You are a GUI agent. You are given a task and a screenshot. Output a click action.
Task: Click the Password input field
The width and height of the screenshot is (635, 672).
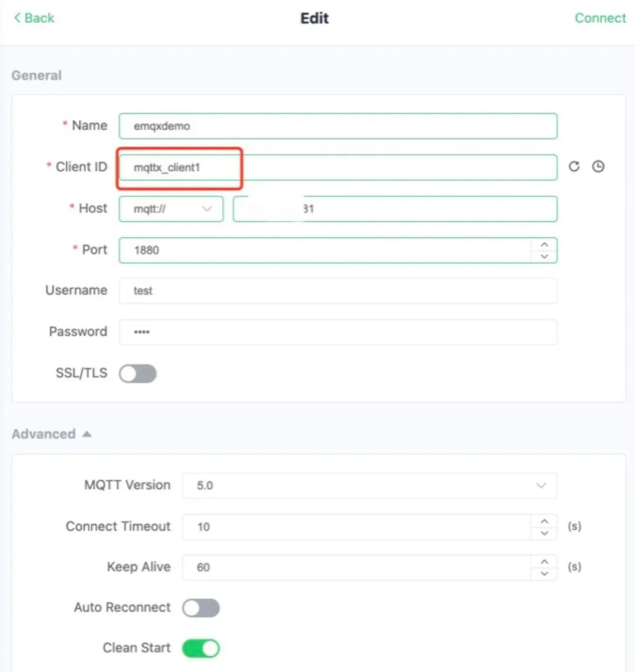click(337, 332)
